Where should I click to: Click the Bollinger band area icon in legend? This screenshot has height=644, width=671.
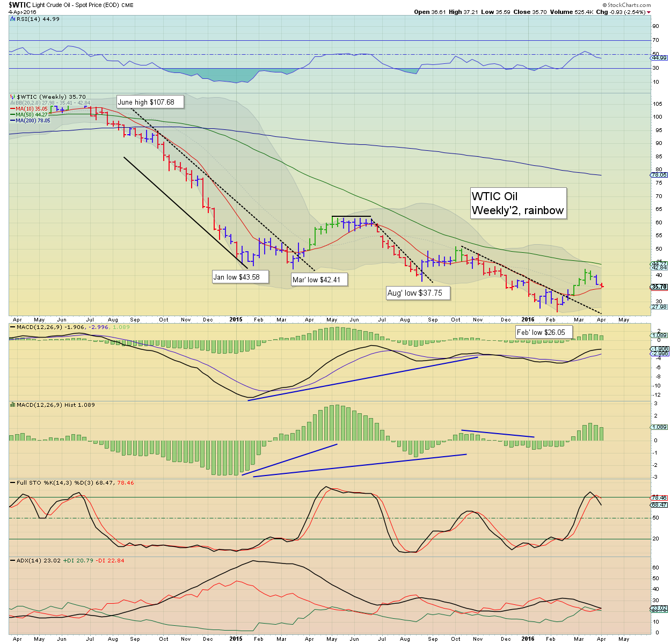(12, 103)
